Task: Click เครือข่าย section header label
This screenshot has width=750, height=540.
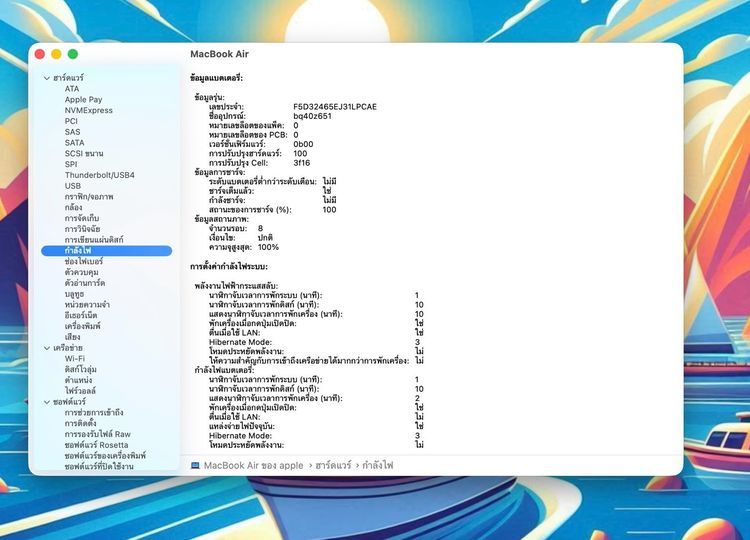Action: 67,348
